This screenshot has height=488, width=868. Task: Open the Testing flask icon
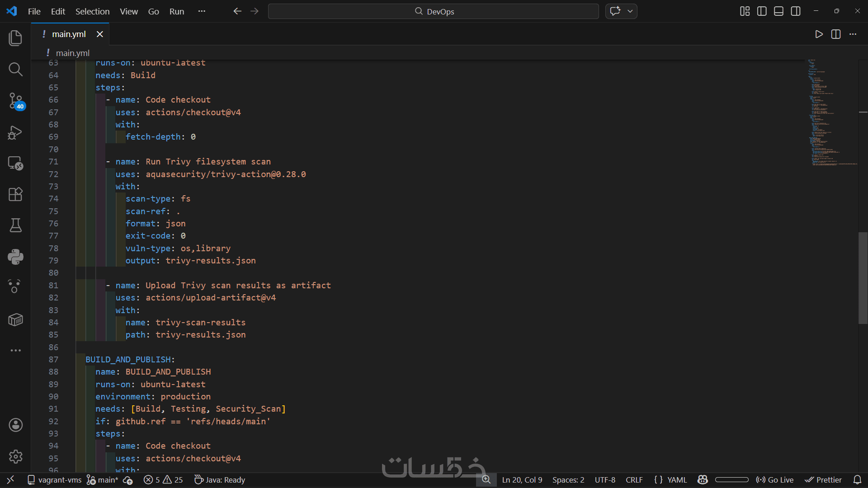tap(15, 225)
